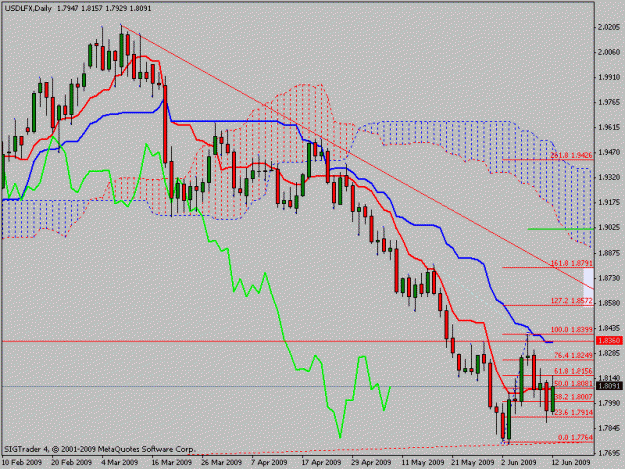This screenshot has height=469, width=625.
Task: Select the short green horizontal line near 1.9025
Action: (560, 229)
